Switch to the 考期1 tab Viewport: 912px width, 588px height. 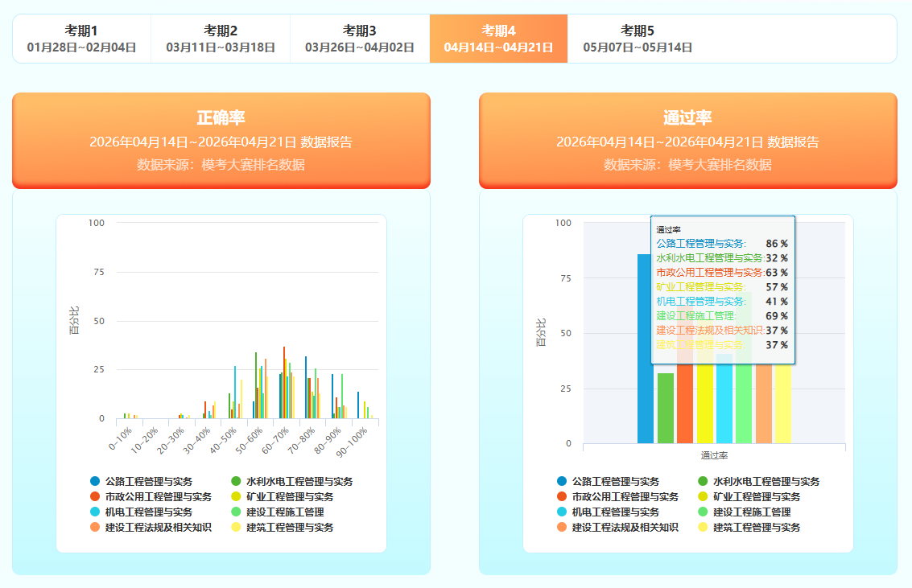point(81,39)
